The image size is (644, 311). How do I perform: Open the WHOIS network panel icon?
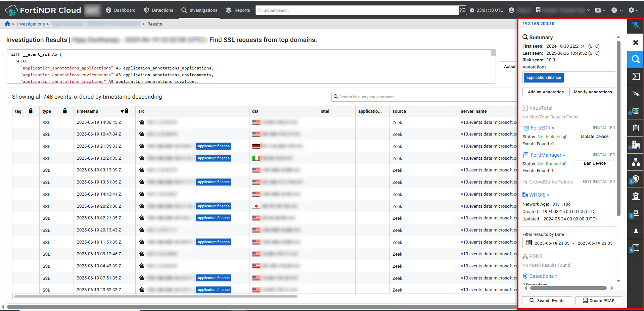635,145
